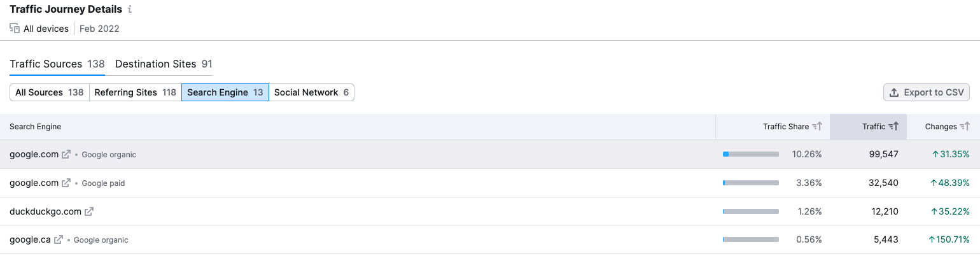Open google.com paid external link icon
Screen dimensions: 980x256
click(x=66, y=183)
